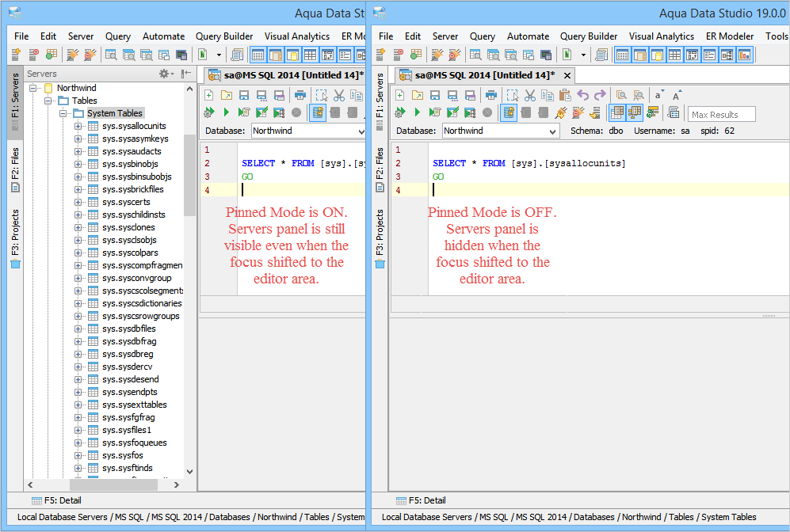790x532 pixels.
Task: Select sa@MS SQL 2014 tab in left window
Action: (285, 75)
